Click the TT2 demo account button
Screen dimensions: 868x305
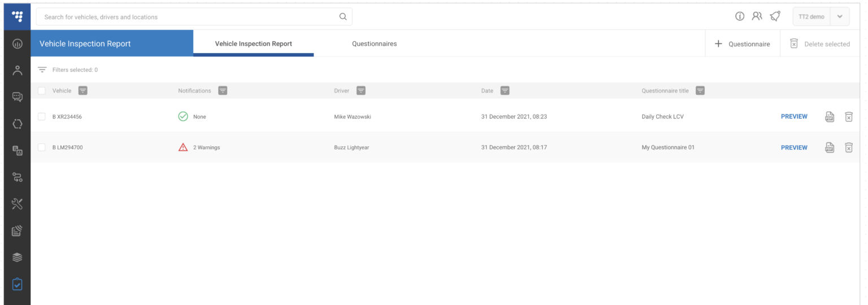(811, 16)
